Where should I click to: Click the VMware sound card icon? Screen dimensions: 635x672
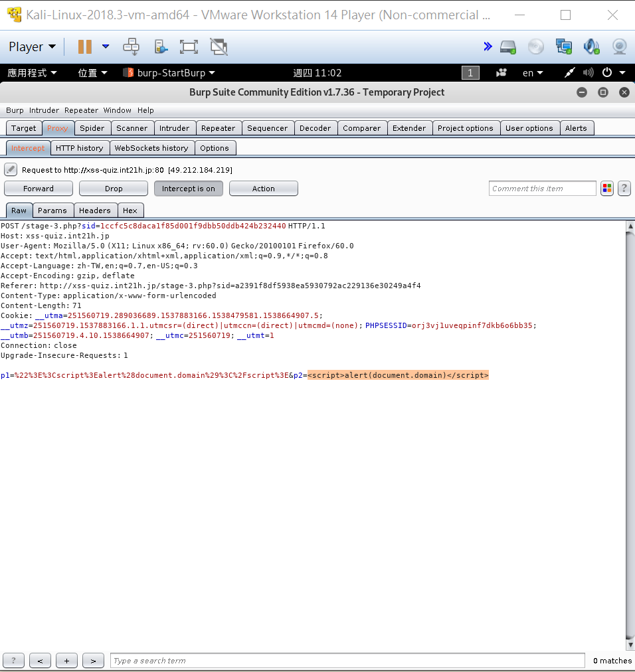[591, 46]
